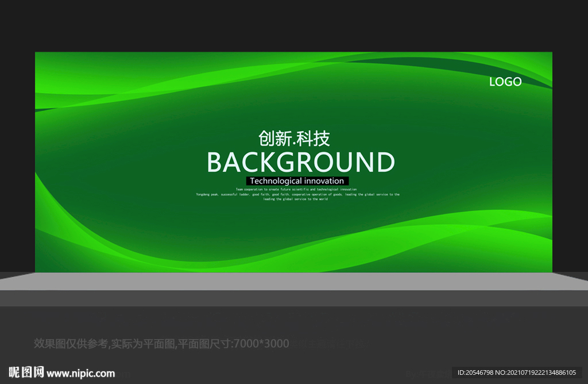This screenshot has width=588, height=384.
Task: Select the Technological innovation label
Action: coord(297,181)
